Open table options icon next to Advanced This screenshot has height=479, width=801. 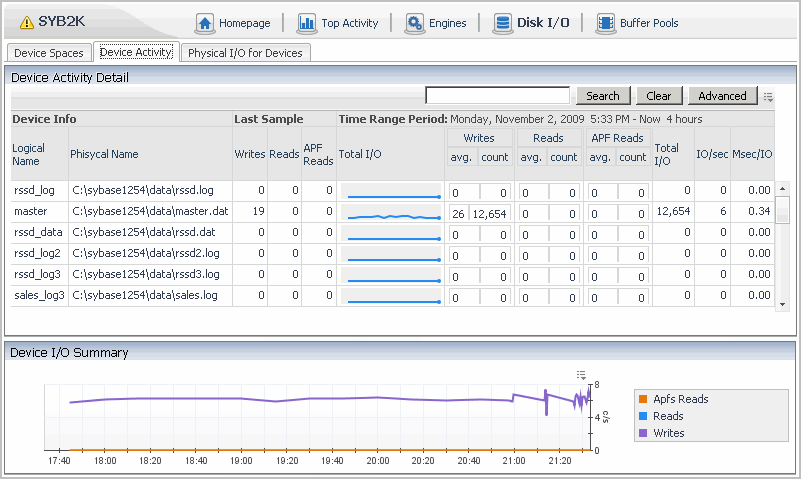pos(769,97)
